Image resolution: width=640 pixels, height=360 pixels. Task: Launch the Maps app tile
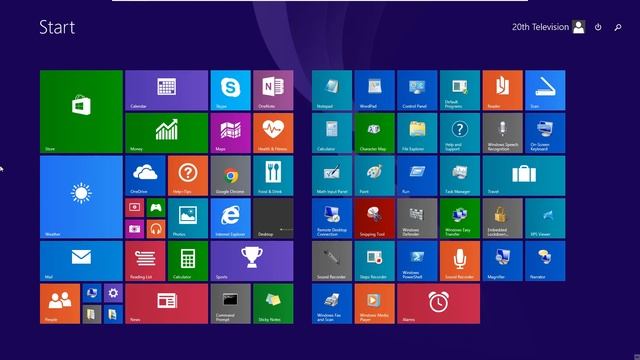[x=231, y=133]
